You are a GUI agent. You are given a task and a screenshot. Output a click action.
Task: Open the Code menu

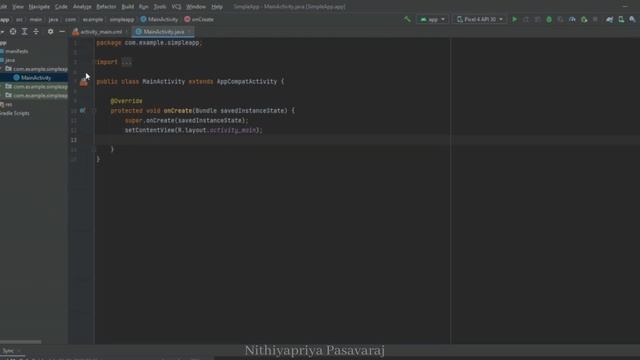(x=61, y=7)
